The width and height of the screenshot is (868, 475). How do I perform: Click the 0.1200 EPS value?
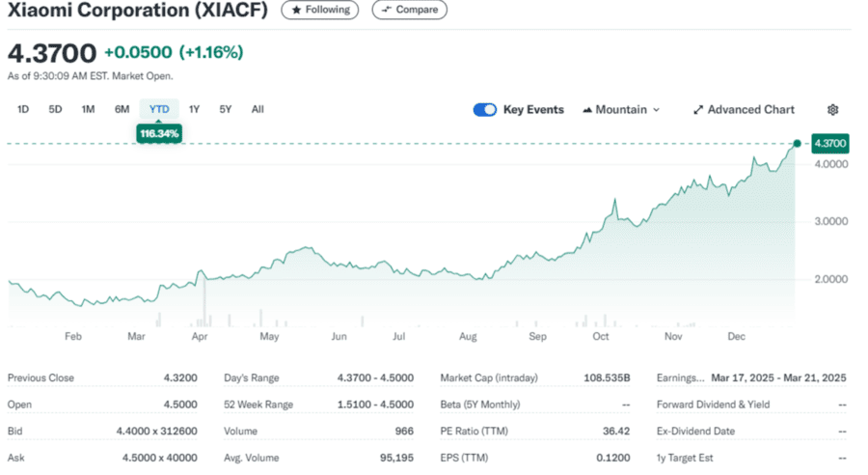coord(612,458)
